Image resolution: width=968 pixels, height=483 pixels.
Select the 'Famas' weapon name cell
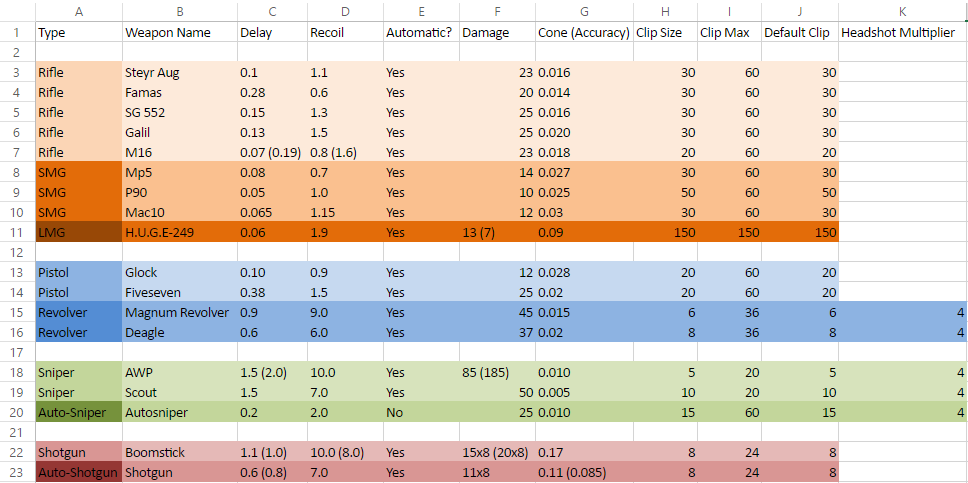[x=180, y=93]
